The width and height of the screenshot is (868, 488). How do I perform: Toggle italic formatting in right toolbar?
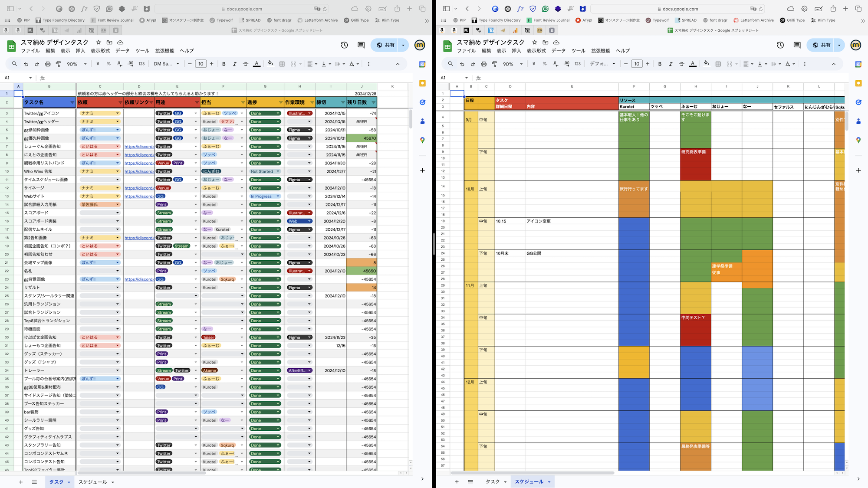click(671, 64)
